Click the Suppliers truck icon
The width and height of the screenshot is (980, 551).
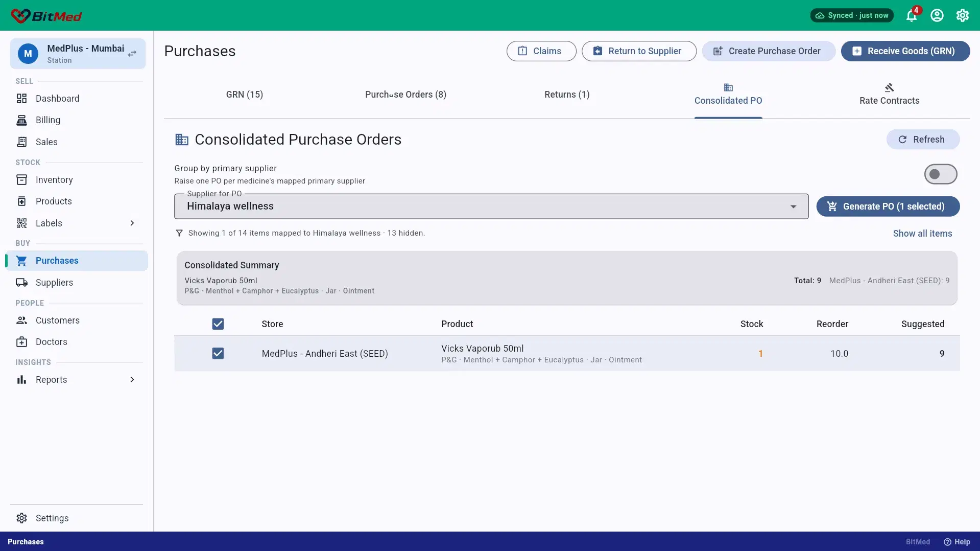tap(21, 283)
